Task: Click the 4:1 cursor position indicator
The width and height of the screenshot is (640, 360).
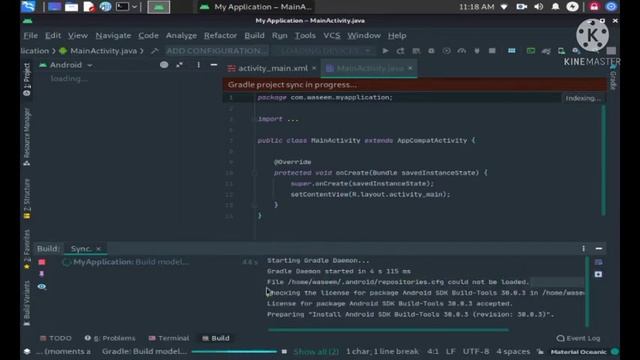Action: point(433,351)
